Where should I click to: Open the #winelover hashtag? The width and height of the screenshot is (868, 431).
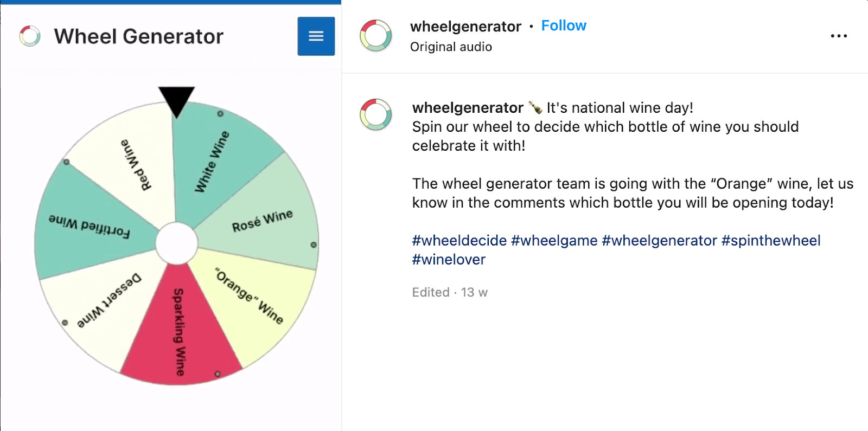(449, 260)
